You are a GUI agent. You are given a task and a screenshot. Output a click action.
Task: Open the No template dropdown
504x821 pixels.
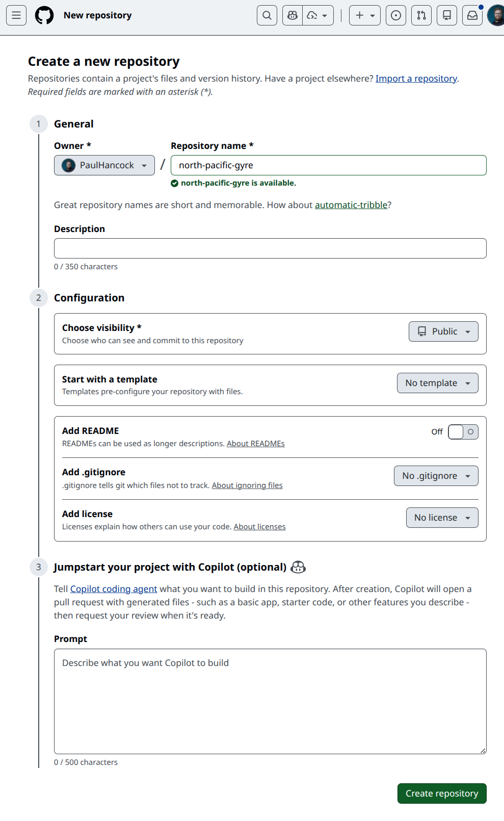coord(437,382)
